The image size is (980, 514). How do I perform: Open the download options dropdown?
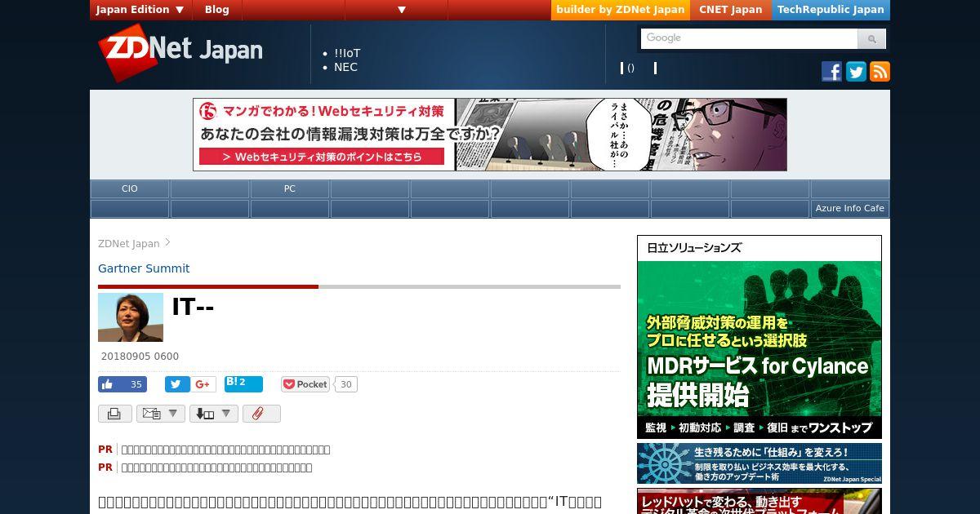pos(214,414)
